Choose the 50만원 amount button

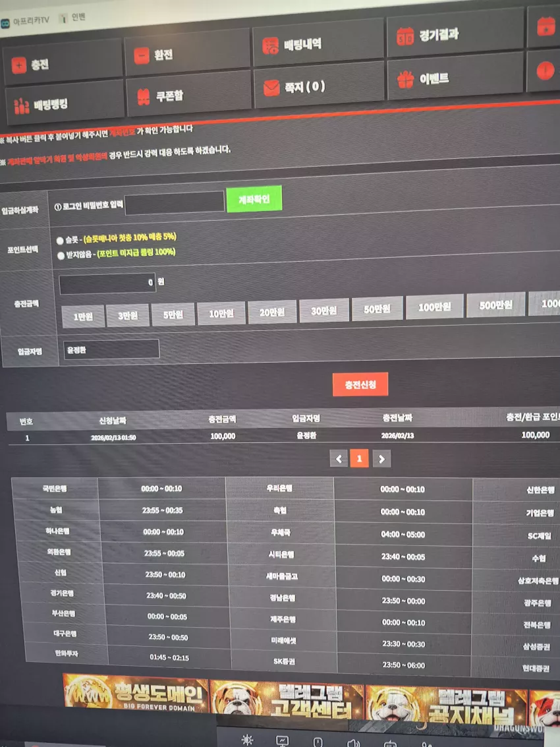pyautogui.click(x=377, y=309)
